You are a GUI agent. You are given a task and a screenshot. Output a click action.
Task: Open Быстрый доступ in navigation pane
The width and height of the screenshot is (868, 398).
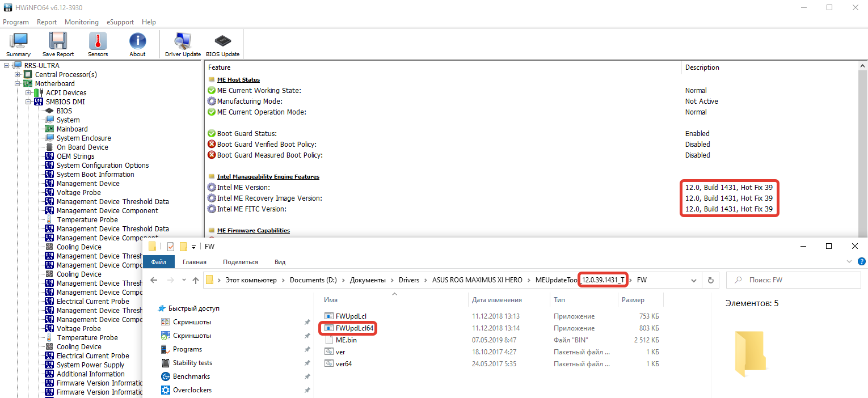tap(194, 308)
